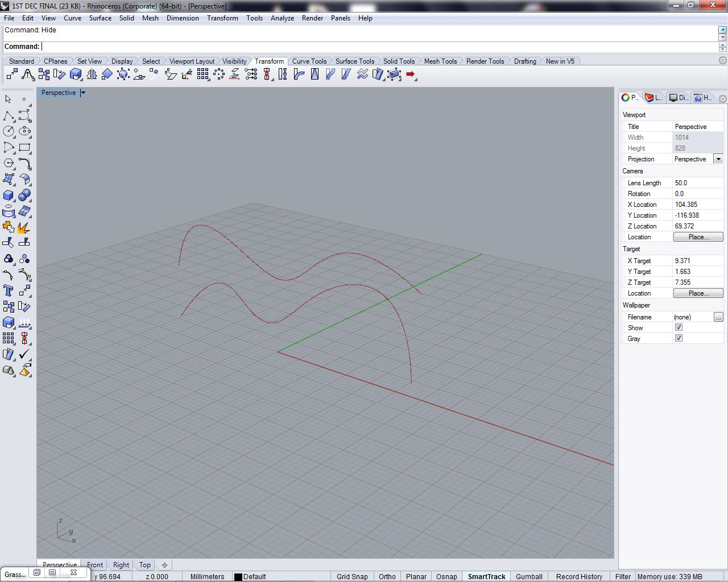Screen dimensions: 728x582
Task: Toggle the wallpaper Show checkbox
Action: [679, 327]
